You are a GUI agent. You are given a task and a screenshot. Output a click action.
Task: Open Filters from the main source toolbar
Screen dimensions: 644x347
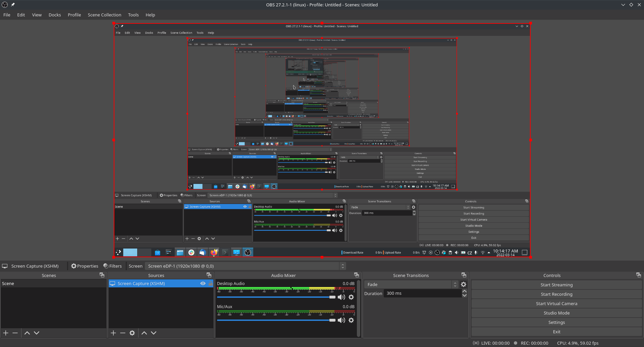[x=112, y=266]
